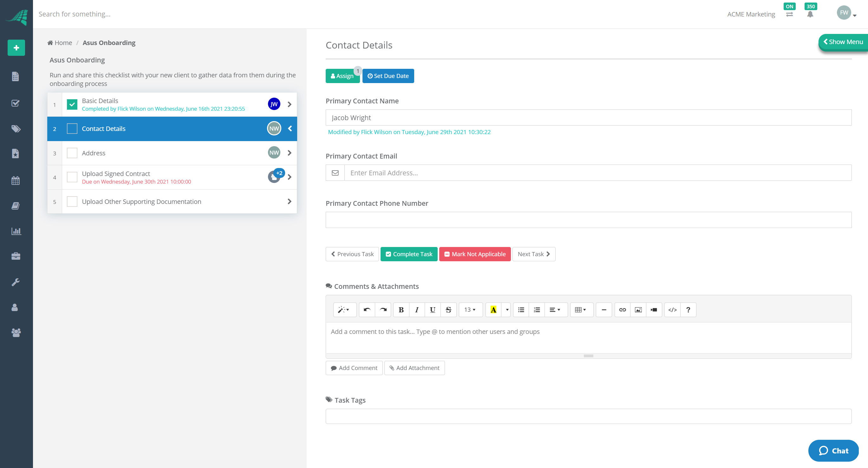The image size is (868, 468).
Task: Uncheck the completed Basic Details task
Action: [x=72, y=104]
